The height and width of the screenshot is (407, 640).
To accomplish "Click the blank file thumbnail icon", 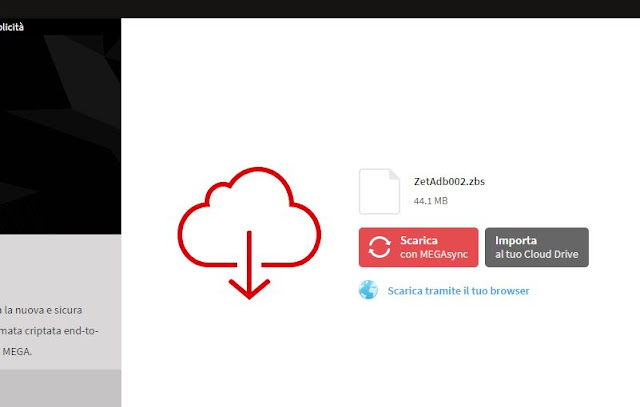I will pos(379,191).
